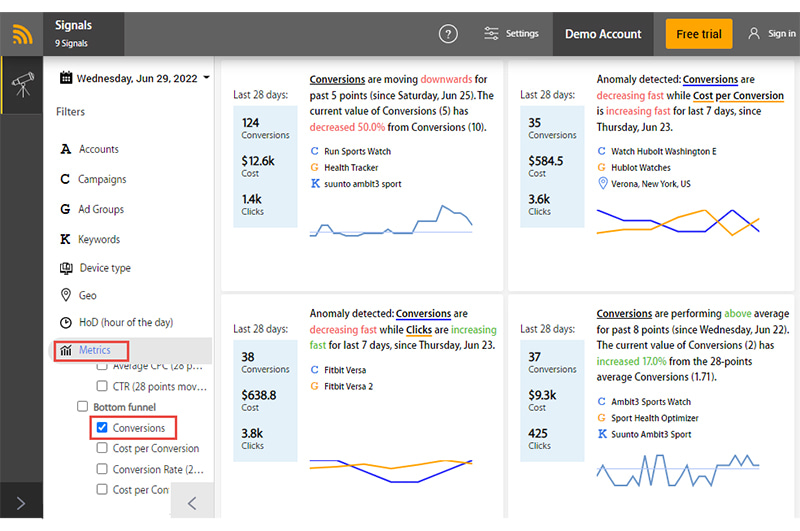Select the 'Watch Hubolt Washington E' campaign text
Image resolution: width=800 pixels, height=531 pixels.
click(663, 151)
